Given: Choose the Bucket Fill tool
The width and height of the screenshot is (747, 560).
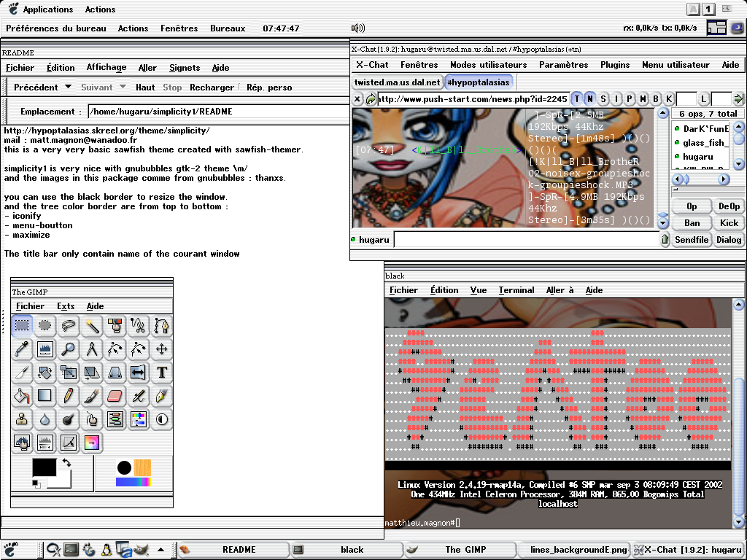Looking at the screenshot, I should pyautogui.click(x=22, y=396).
